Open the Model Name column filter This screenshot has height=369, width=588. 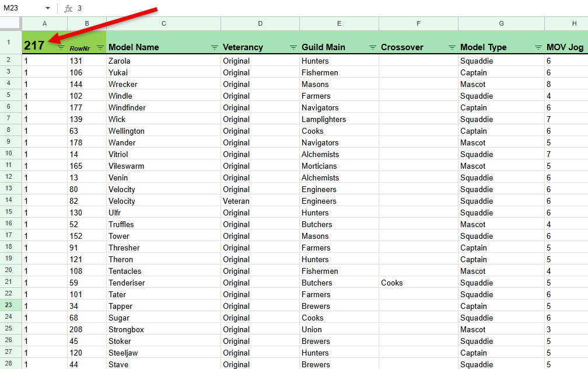[x=214, y=47]
